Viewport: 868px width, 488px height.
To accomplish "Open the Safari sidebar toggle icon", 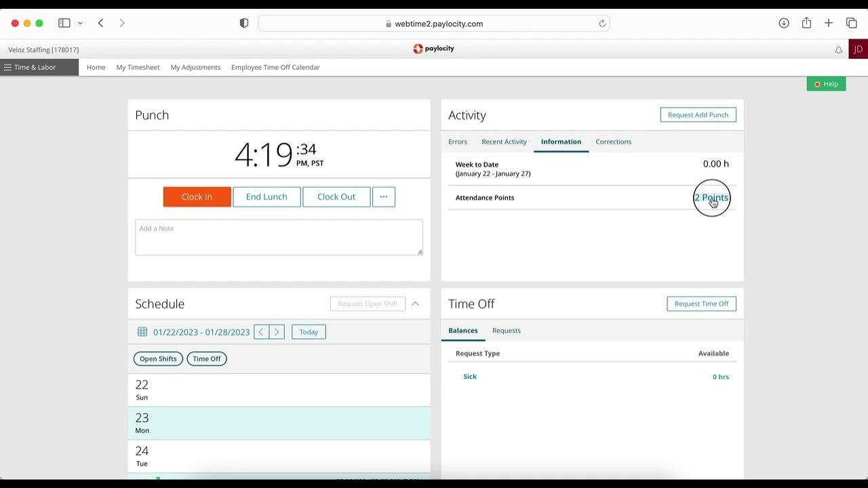I will pyautogui.click(x=64, y=23).
